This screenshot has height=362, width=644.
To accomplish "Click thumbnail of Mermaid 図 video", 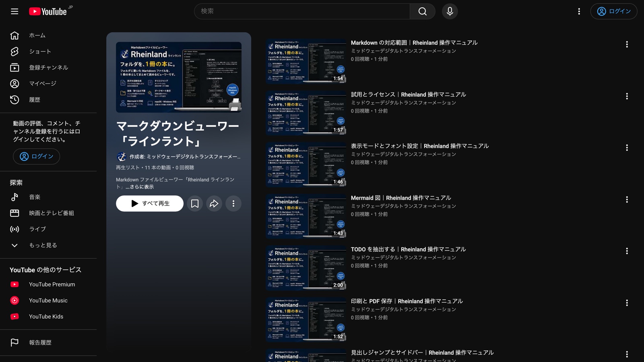I will tap(306, 216).
